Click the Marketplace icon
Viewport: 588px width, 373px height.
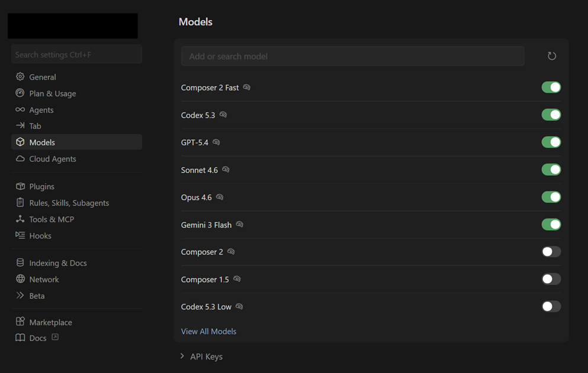point(20,321)
